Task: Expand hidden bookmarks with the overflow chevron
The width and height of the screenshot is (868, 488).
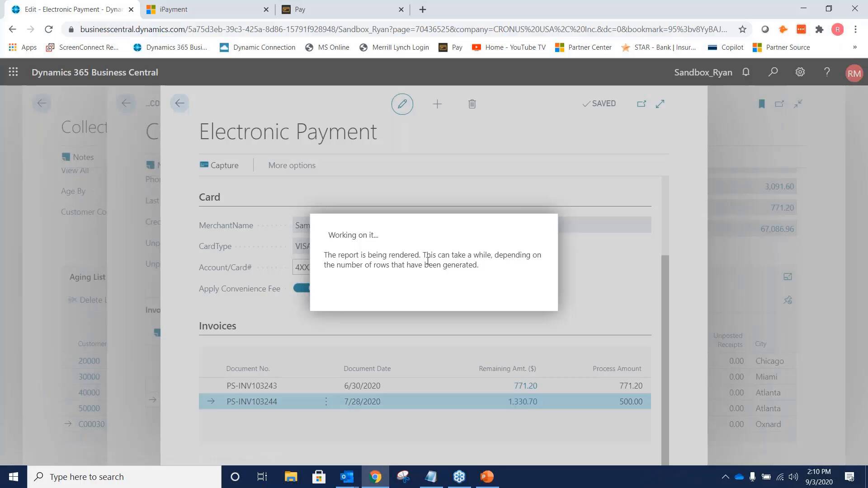Action: [855, 47]
